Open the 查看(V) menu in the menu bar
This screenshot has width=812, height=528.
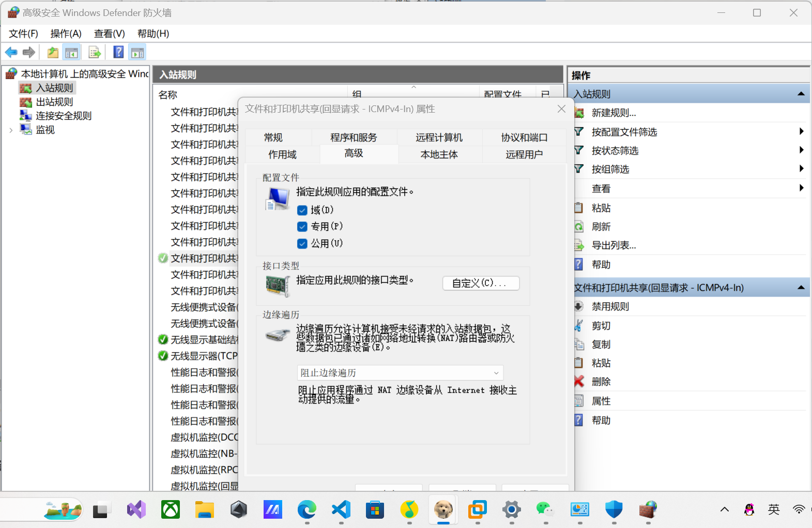click(109, 34)
